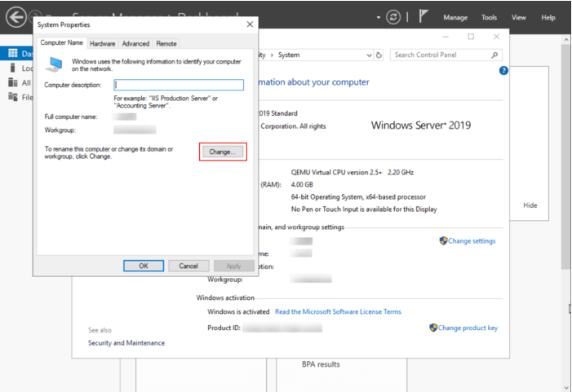Open Server Manager header dropdown arrow

tap(379, 17)
